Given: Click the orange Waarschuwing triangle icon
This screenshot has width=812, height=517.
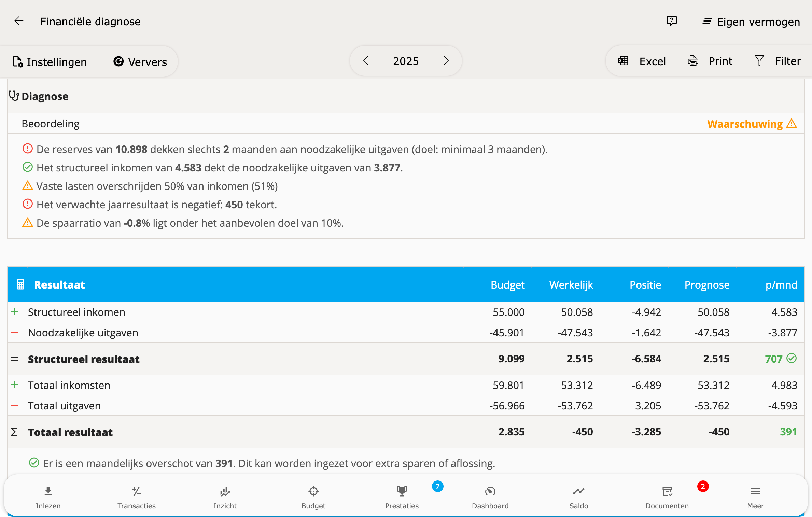Looking at the screenshot, I should [792, 123].
